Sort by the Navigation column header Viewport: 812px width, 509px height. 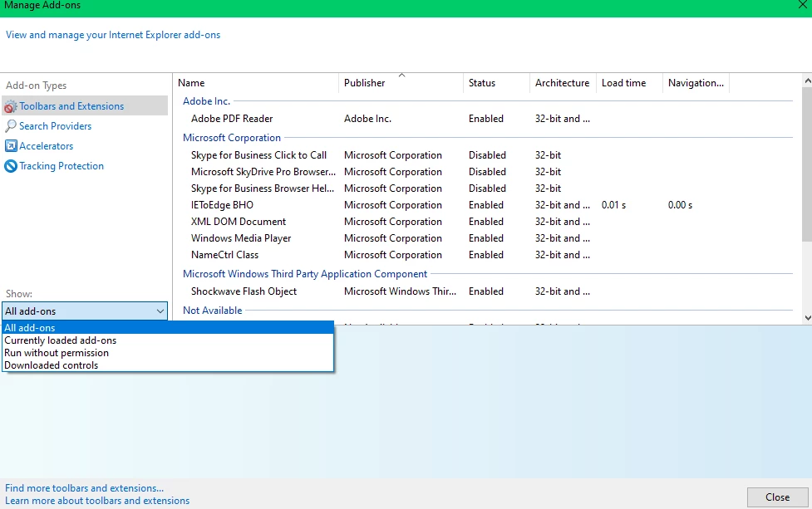[x=696, y=83]
